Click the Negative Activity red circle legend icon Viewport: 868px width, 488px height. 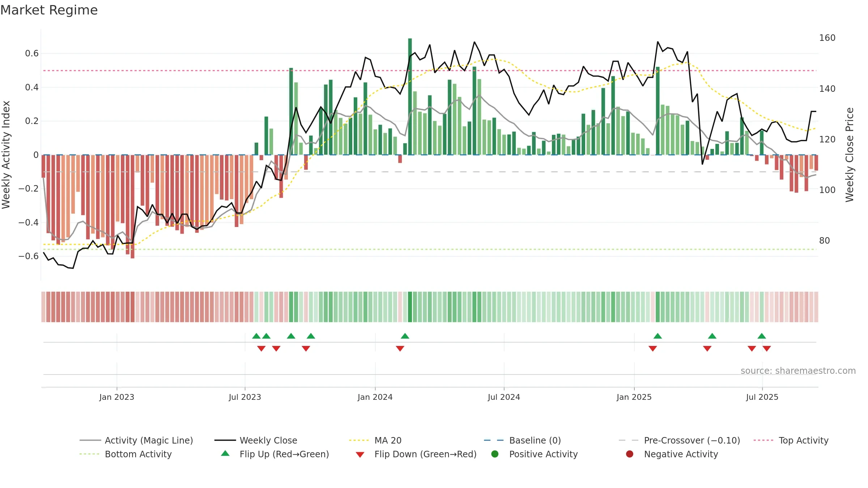(630, 454)
